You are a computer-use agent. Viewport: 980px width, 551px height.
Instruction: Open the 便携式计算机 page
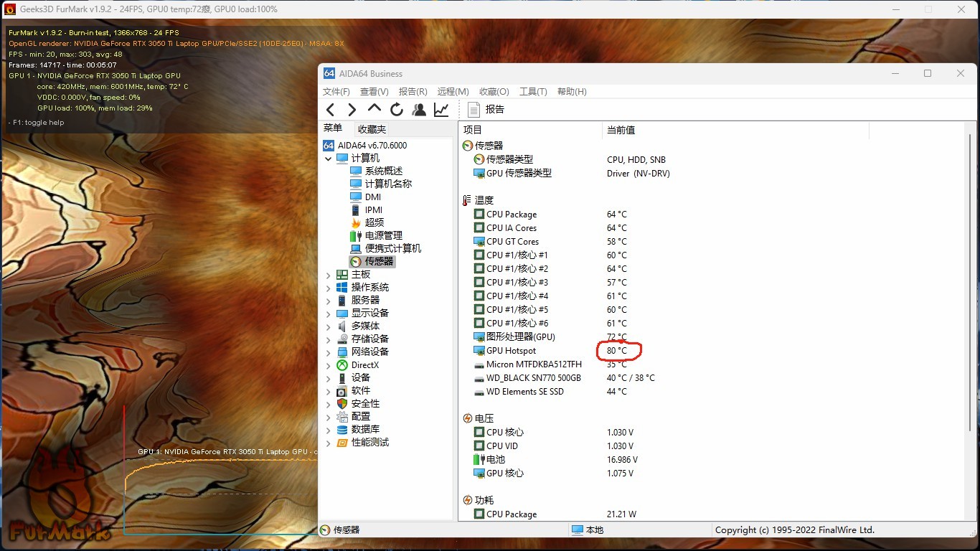[385, 248]
